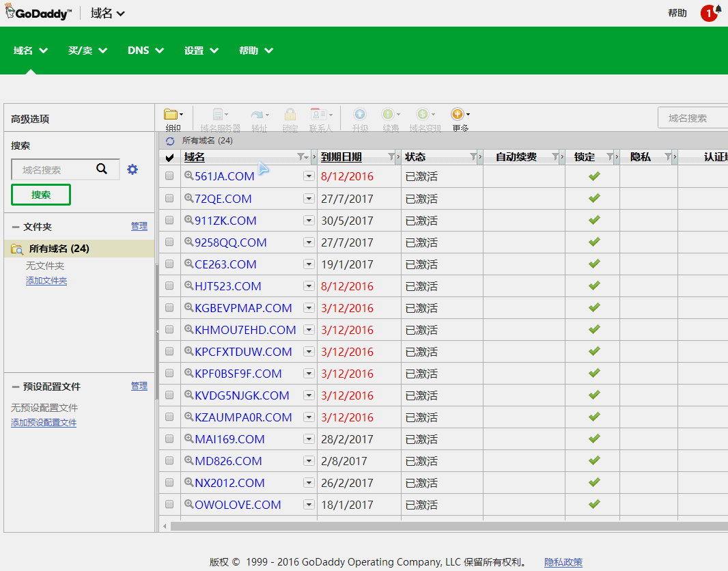Viewport: 728px width, 571px height.
Task: Check the box for 561JA.COM
Action: pyautogui.click(x=169, y=176)
